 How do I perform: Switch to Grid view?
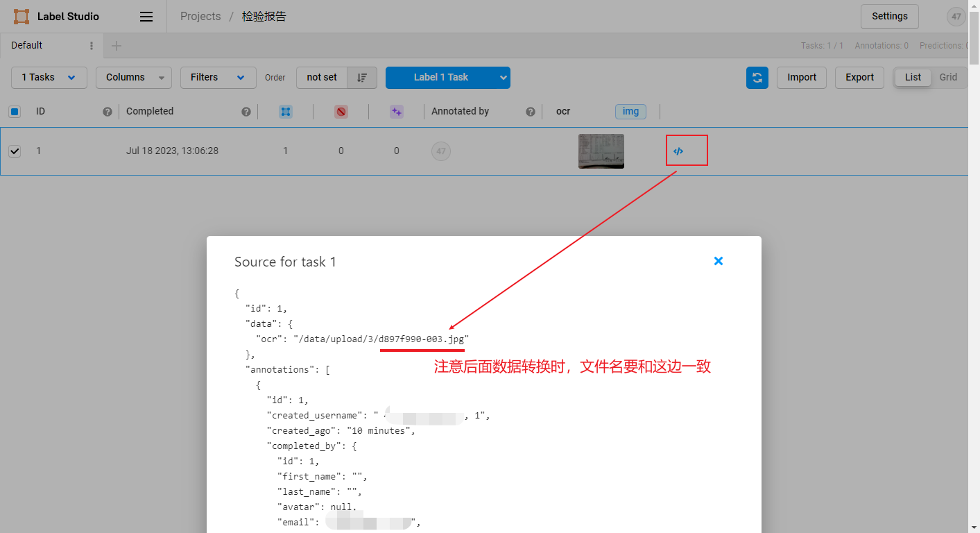(x=948, y=77)
